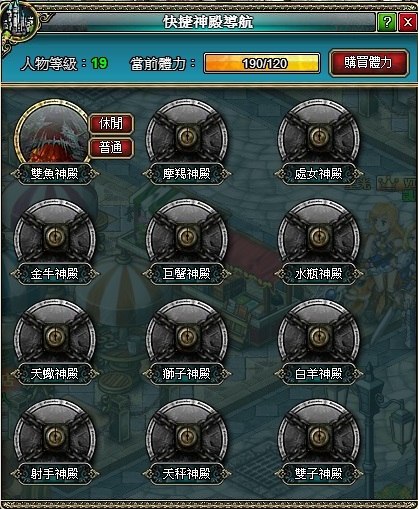The height and width of the screenshot is (509, 418).
Task: Click the 雙魚神殿 name label
Action: click(x=55, y=174)
